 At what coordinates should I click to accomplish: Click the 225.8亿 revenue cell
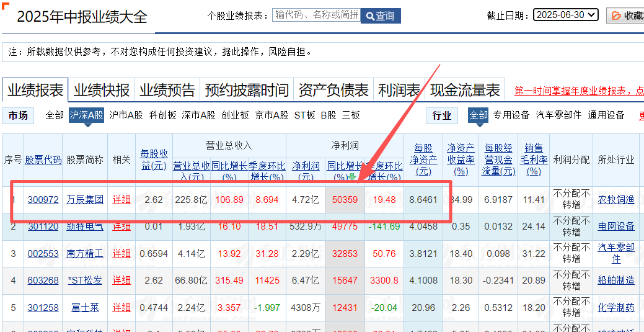click(x=192, y=200)
